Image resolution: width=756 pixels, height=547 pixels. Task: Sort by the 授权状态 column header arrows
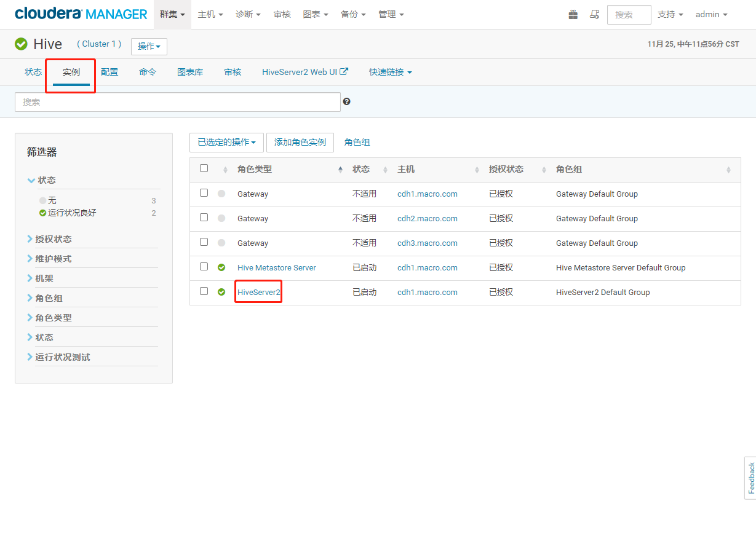pyautogui.click(x=544, y=170)
